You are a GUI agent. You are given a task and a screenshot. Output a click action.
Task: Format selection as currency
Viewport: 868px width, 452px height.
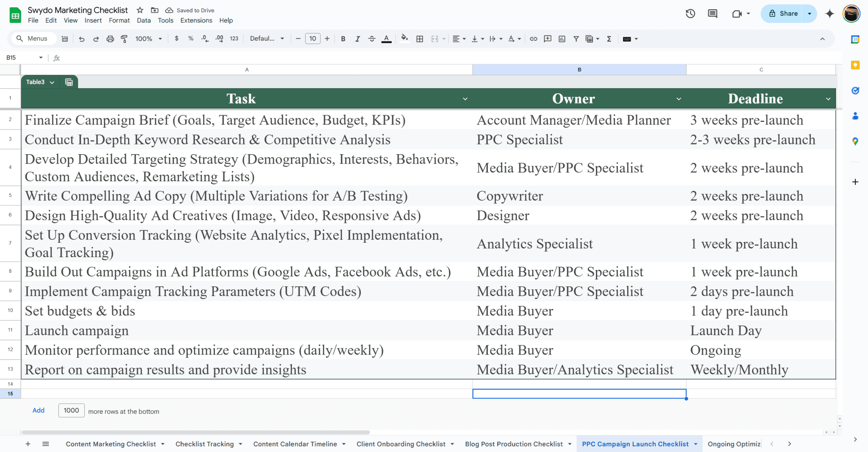[176, 39]
